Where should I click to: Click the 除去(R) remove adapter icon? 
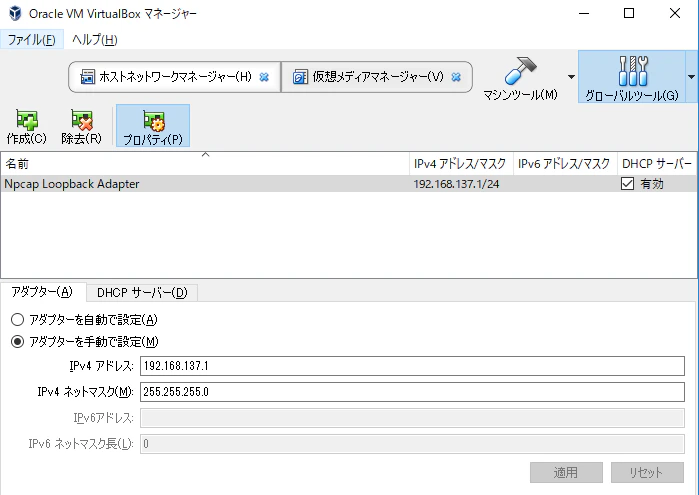(x=82, y=126)
